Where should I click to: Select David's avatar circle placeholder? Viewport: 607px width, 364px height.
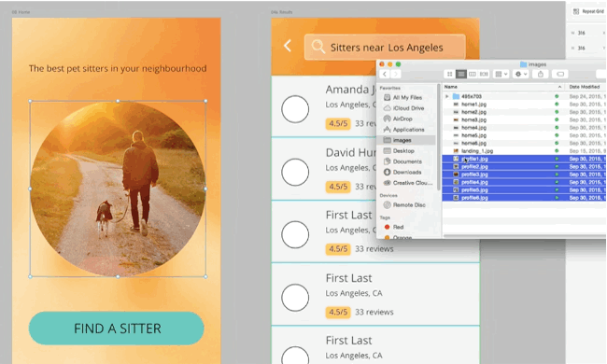[x=295, y=172]
